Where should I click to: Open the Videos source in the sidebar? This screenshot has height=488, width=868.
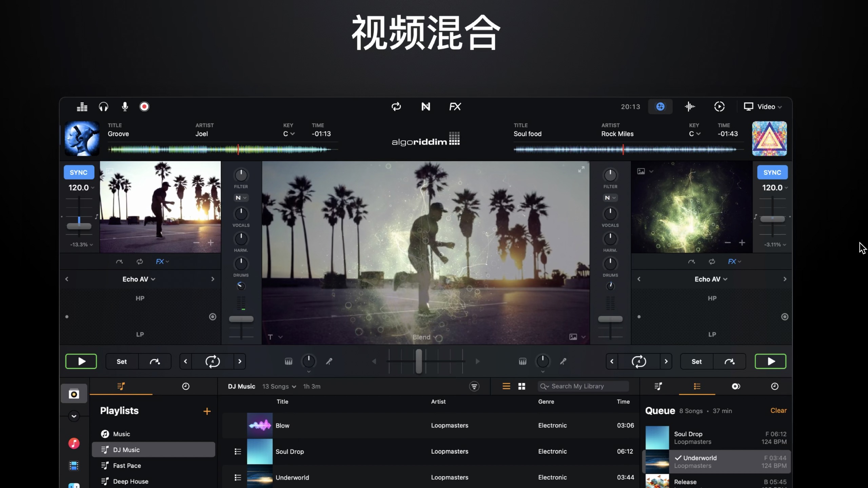[74, 466]
